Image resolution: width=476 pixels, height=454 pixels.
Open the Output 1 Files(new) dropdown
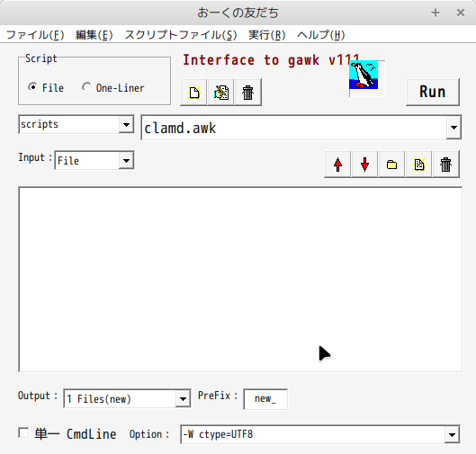tap(183, 399)
